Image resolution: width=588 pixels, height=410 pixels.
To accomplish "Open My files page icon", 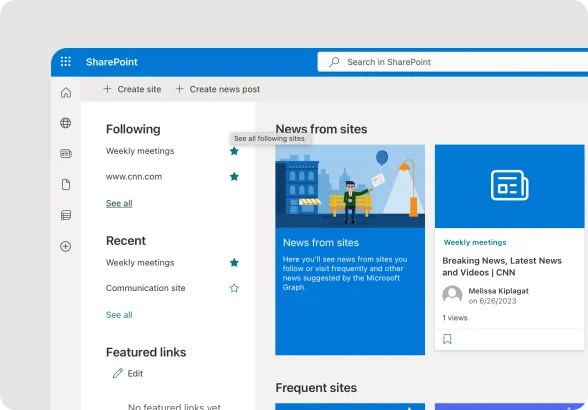I will pyautogui.click(x=66, y=184).
